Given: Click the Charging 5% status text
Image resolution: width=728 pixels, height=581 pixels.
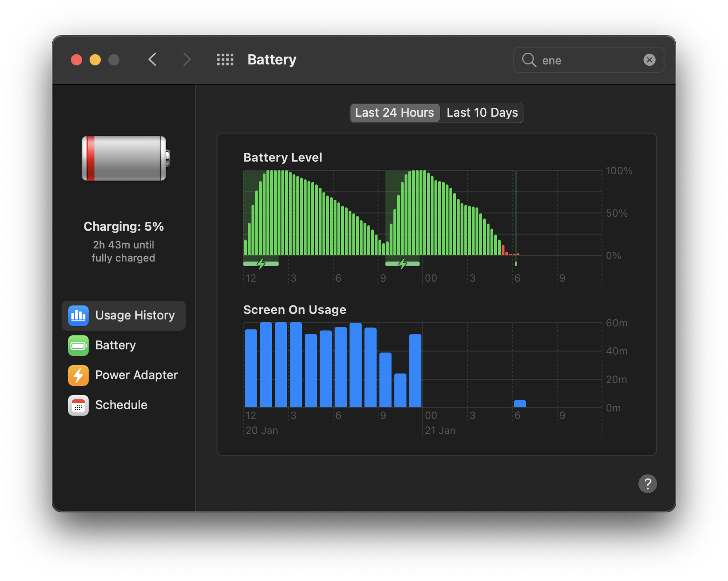Looking at the screenshot, I should (123, 227).
